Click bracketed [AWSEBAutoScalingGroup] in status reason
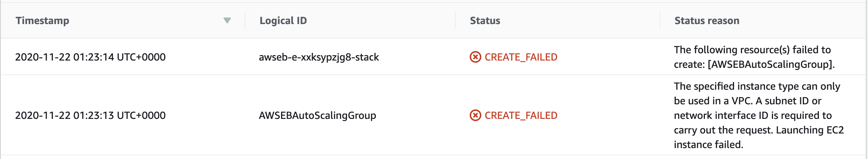The image size is (868, 159). tap(771, 64)
